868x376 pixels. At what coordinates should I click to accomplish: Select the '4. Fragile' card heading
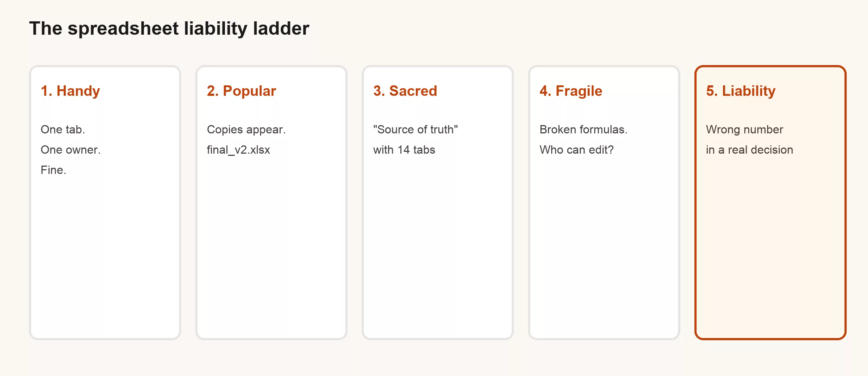click(x=571, y=91)
